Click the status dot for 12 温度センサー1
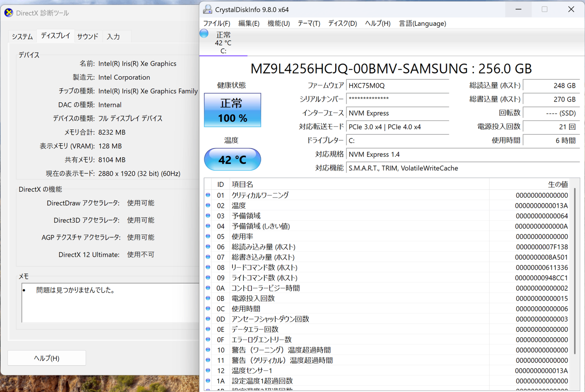The image size is (585, 392). tap(208, 371)
